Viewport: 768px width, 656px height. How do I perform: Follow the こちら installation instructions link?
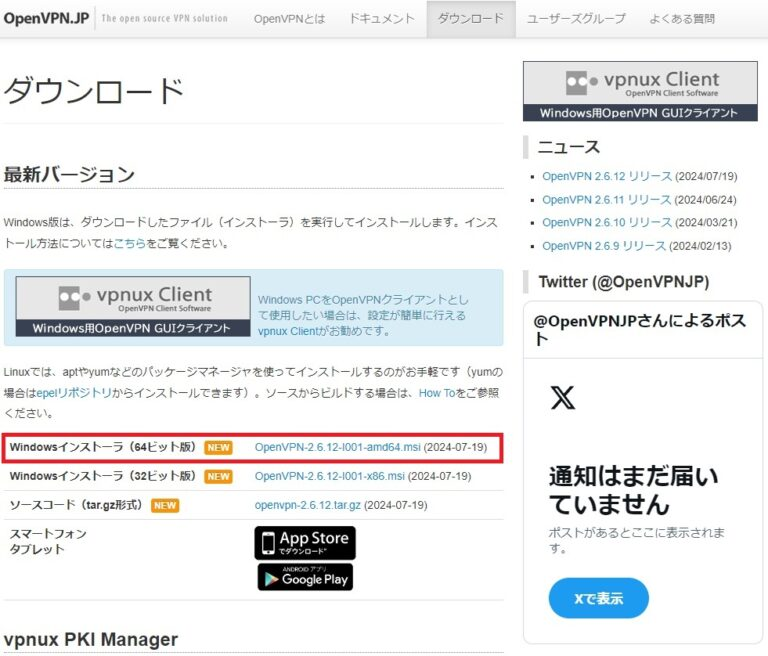coord(129,243)
